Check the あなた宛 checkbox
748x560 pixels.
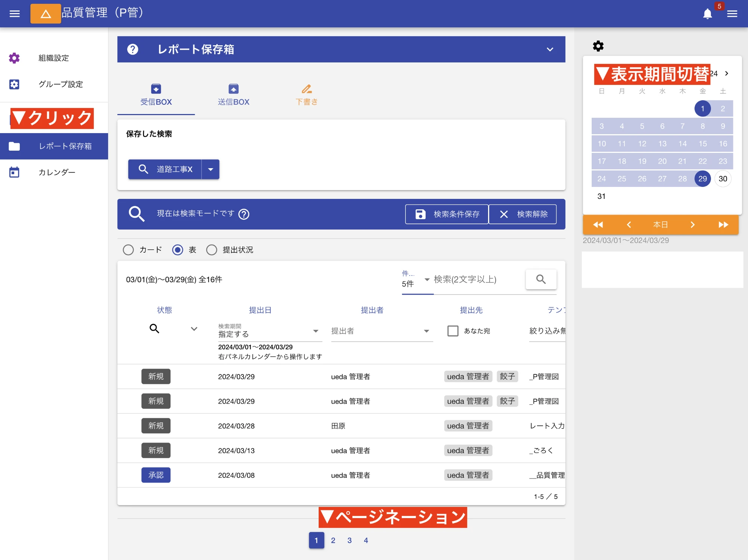point(453,331)
